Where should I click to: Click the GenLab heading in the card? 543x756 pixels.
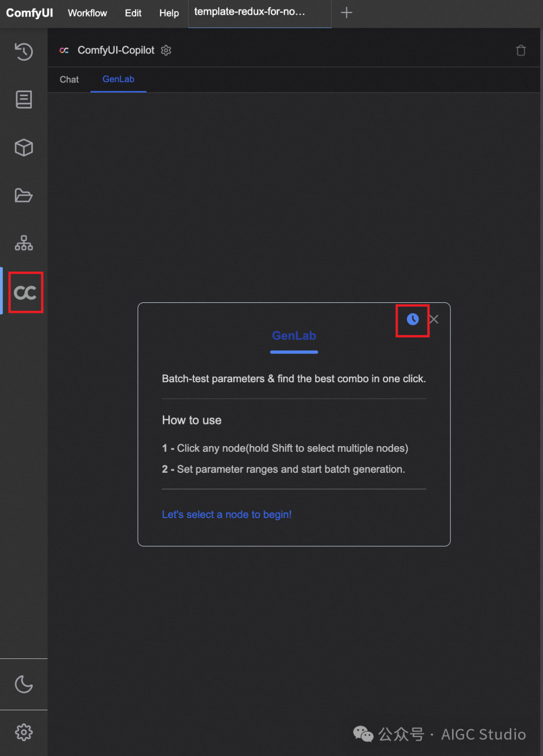click(294, 335)
